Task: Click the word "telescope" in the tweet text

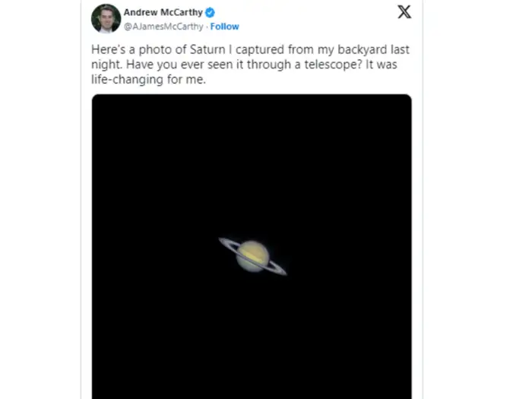Action: point(318,65)
